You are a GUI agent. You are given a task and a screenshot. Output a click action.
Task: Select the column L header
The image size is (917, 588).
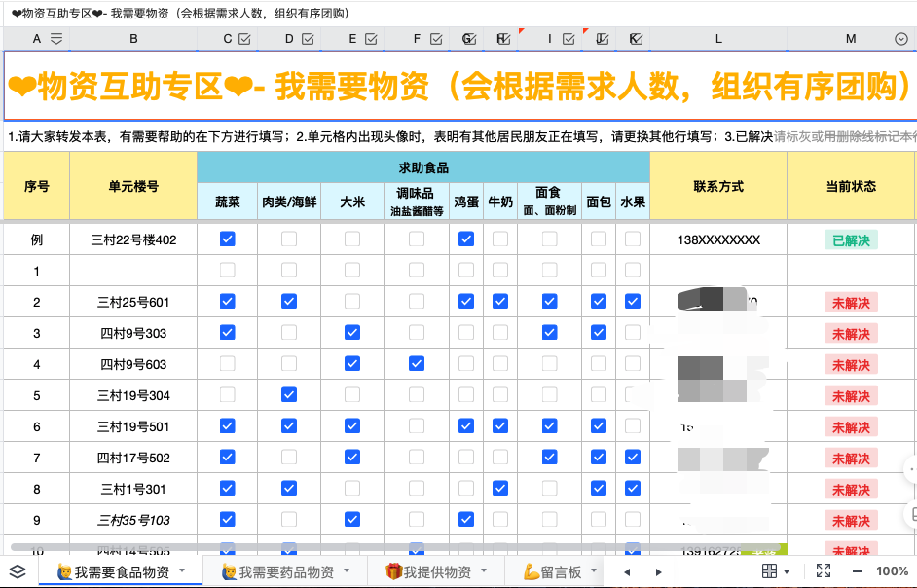[718, 39]
